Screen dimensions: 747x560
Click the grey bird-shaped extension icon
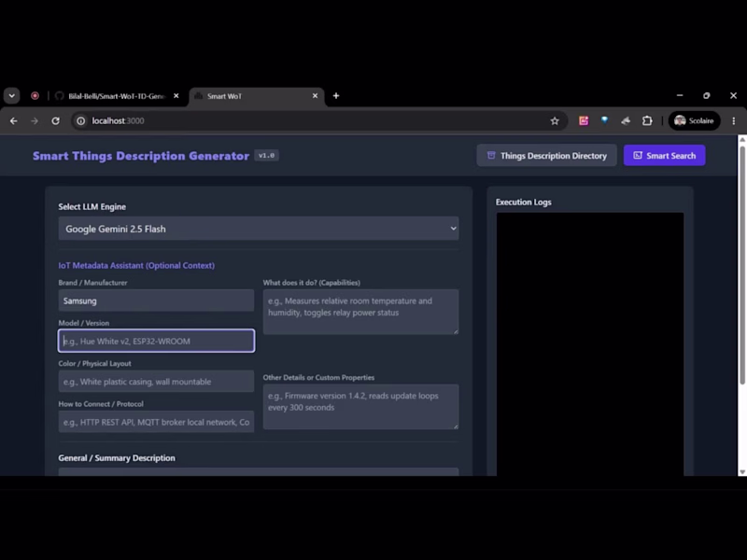[x=626, y=120]
